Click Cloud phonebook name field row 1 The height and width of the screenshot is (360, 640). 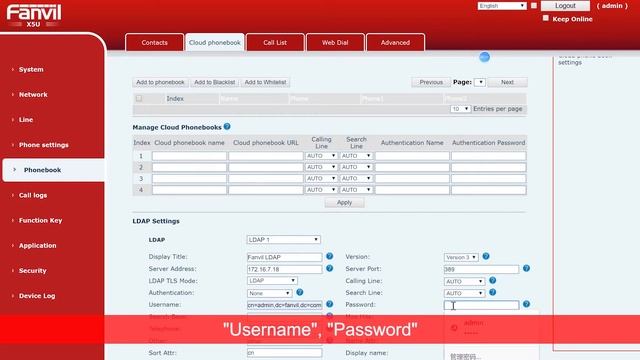point(189,156)
